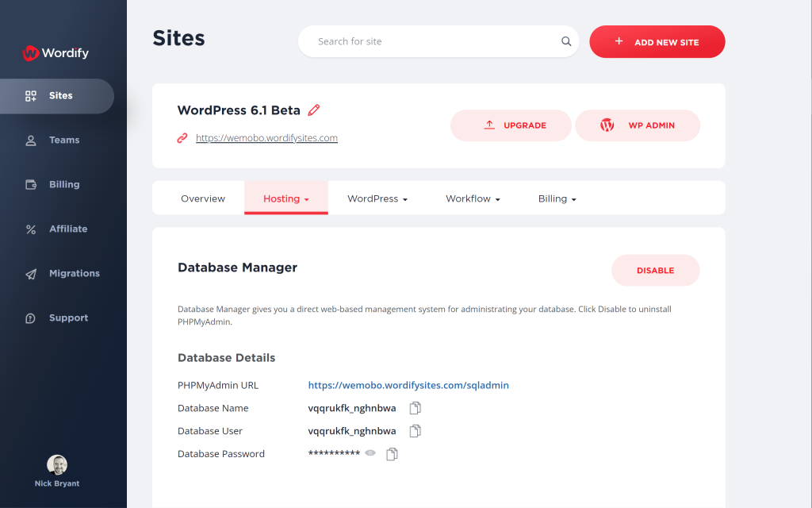Select the Migrations paper-plane icon
The image size is (812, 508).
[30, 273]
